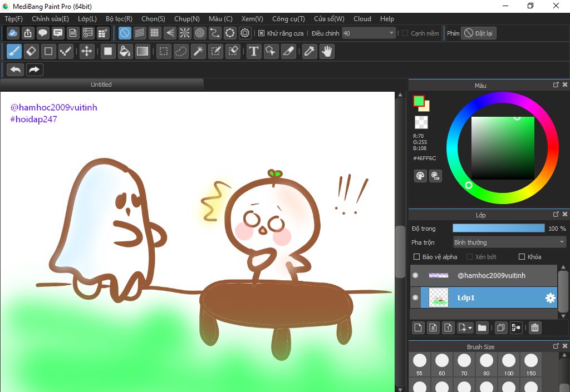Select the Brush tool
570x392 pixels.
pos(14,51)
